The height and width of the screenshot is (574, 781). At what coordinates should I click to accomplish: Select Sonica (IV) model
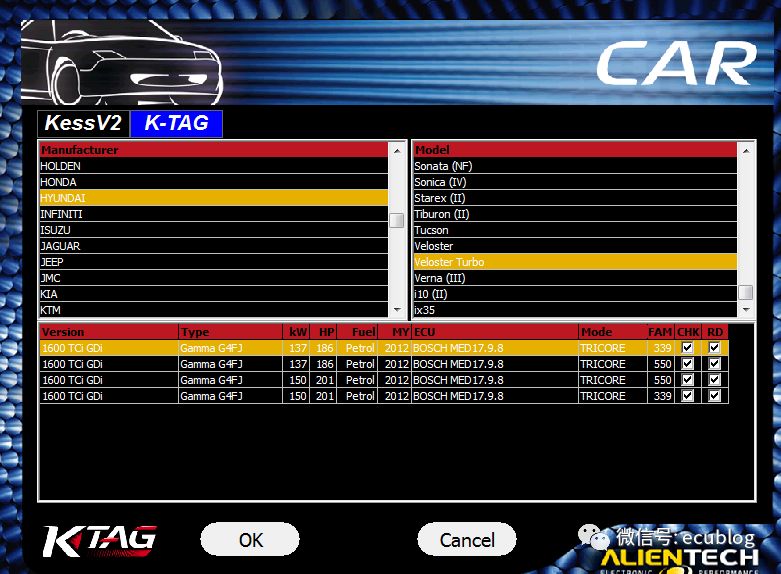[575, 182]
